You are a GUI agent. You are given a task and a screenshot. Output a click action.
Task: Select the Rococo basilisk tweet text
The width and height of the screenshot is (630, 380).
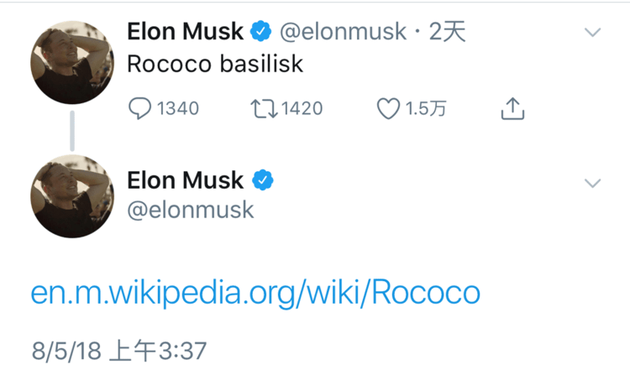[x=215, y=64]
